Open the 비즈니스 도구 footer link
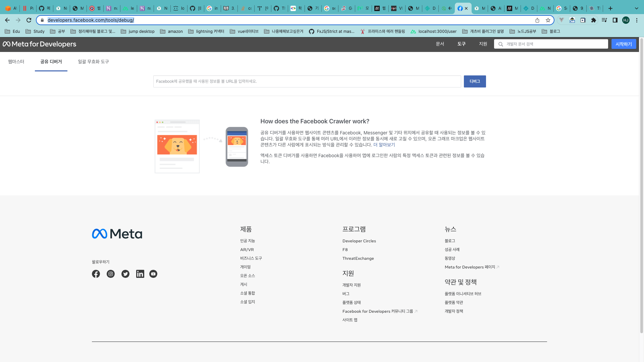This screenshot has width=644, height=362. coord(251,258)
